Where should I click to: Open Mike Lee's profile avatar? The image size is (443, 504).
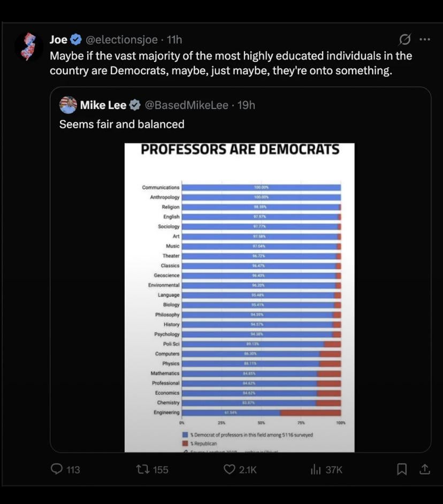tap(68, 105)
